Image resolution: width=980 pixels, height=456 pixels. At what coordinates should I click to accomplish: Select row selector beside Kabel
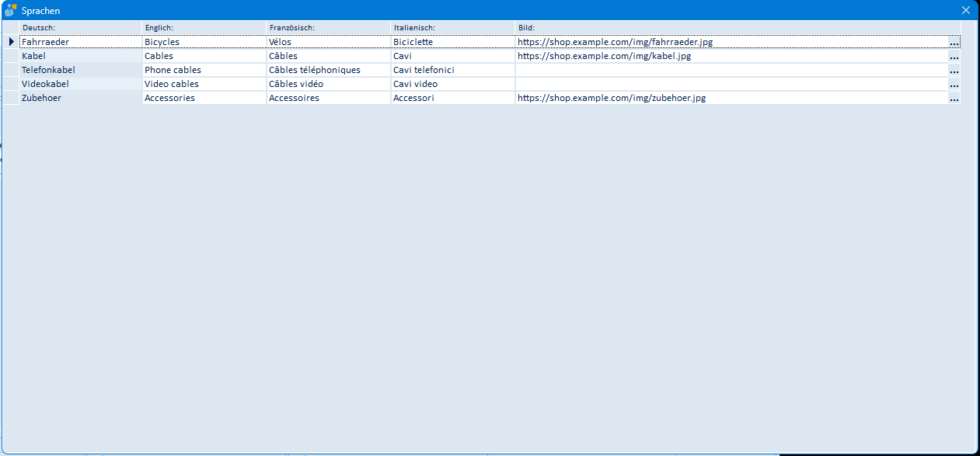coord(11,56)
